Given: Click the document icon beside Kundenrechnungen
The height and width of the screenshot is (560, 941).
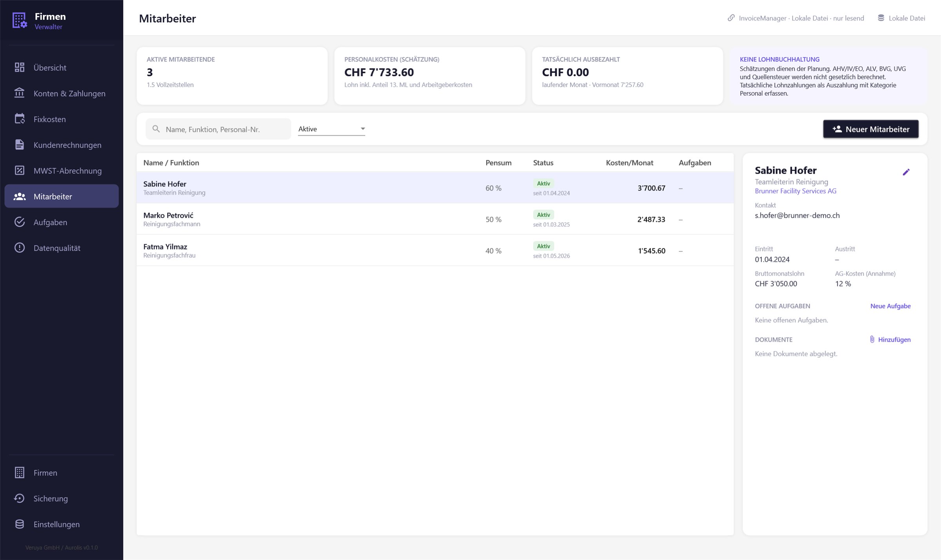Looking at the screenshot, I should point(20,145).
